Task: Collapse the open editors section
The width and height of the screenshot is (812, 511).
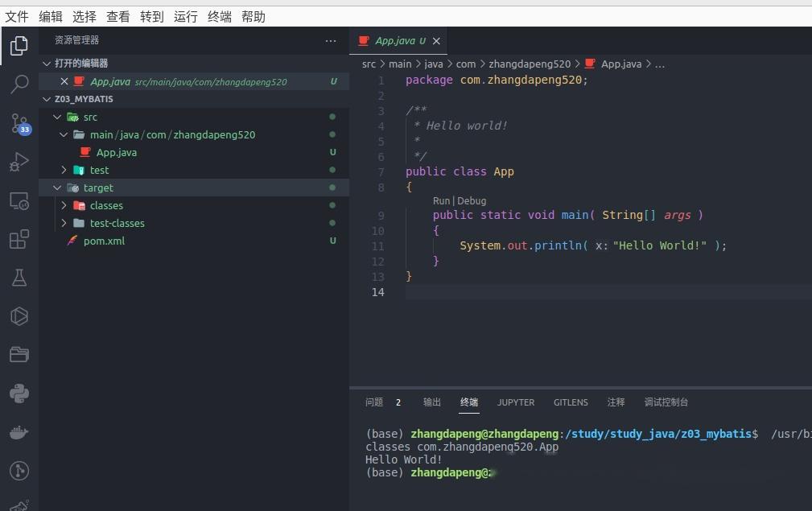Action: point(47,63)
